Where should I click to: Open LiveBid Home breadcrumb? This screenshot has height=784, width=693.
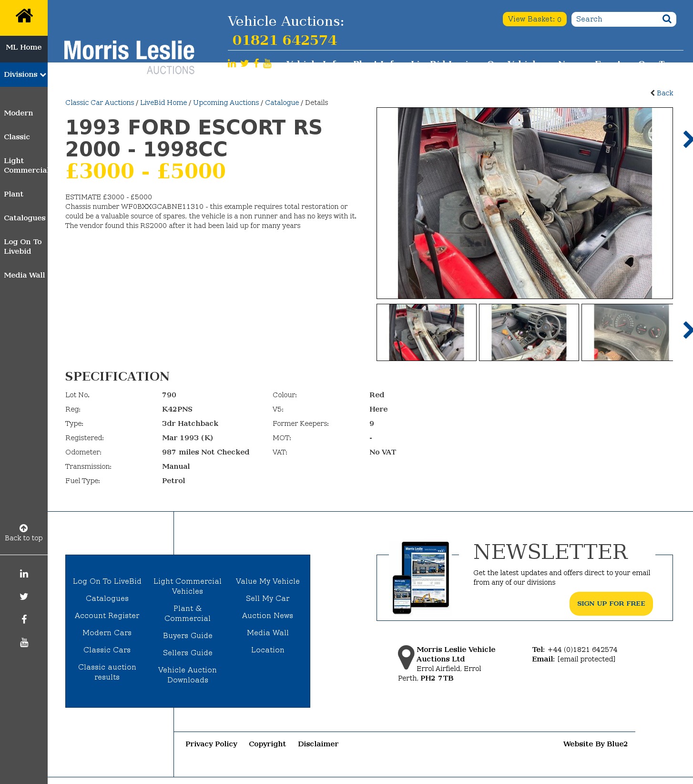(163, 103)
